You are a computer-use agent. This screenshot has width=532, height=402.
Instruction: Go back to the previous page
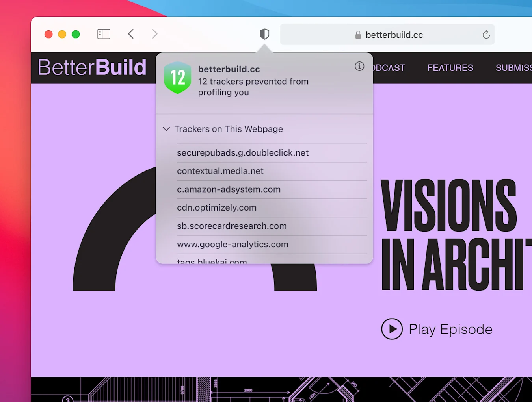(x=131, y=34)
